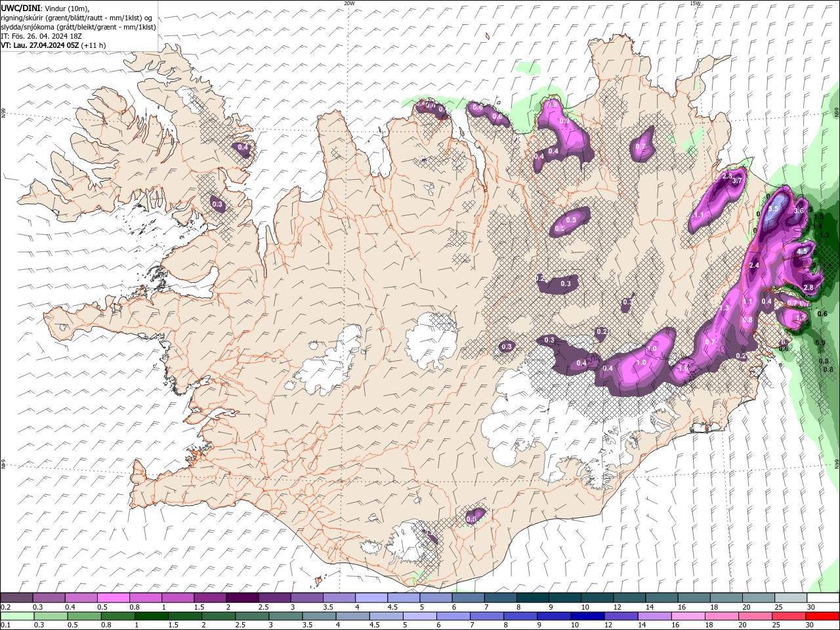
Task: Select upper legend swatch starting at 14
Action: point(662,598)
